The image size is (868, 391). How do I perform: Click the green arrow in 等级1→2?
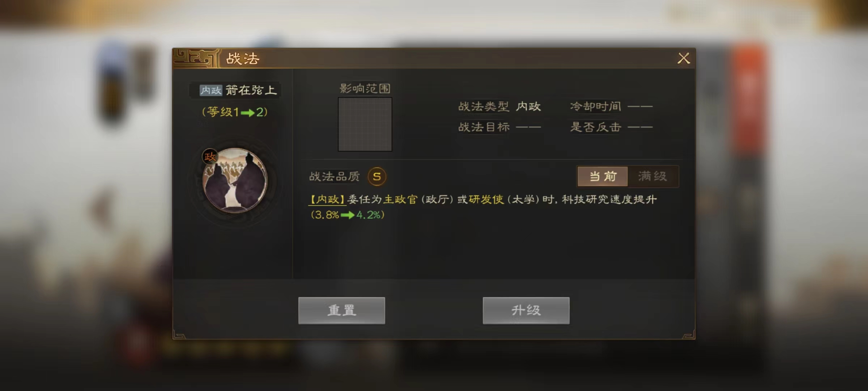point(247,113)
